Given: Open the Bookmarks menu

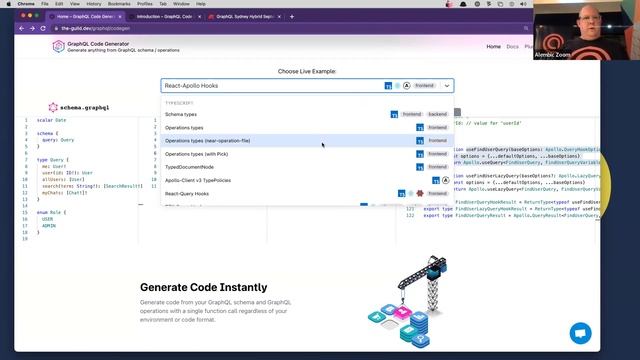Looking at the screenshot, I should (x=119, y=4).
